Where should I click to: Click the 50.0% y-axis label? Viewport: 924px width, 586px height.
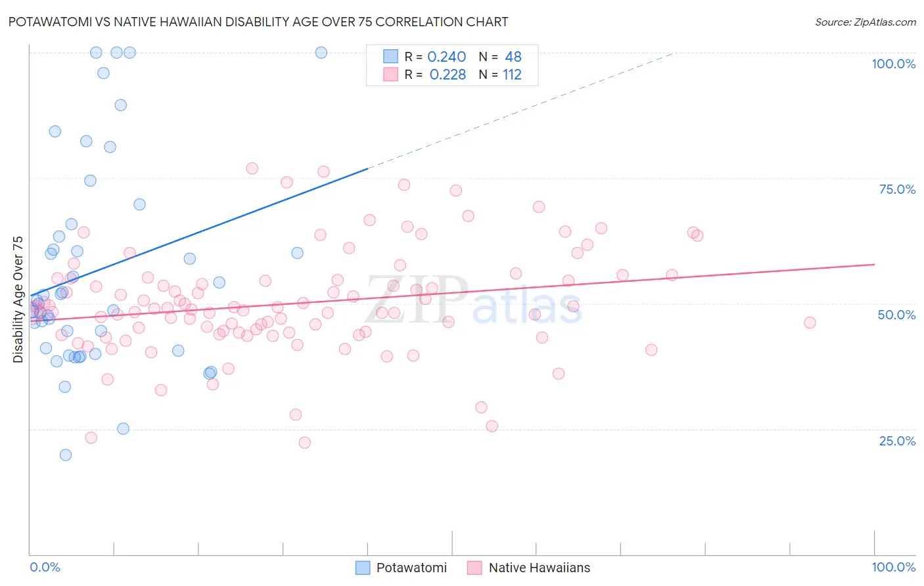pos(896,315)
